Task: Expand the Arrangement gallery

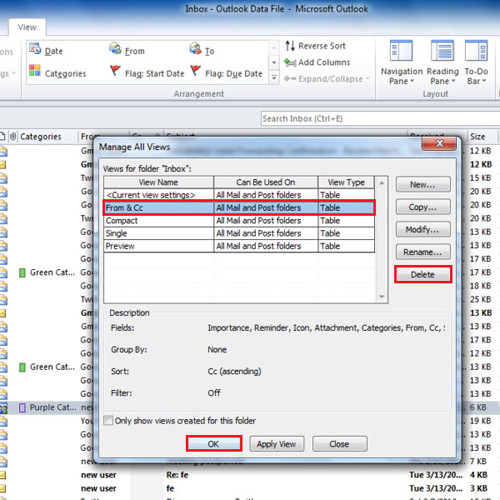Action: tap(274, 78)
